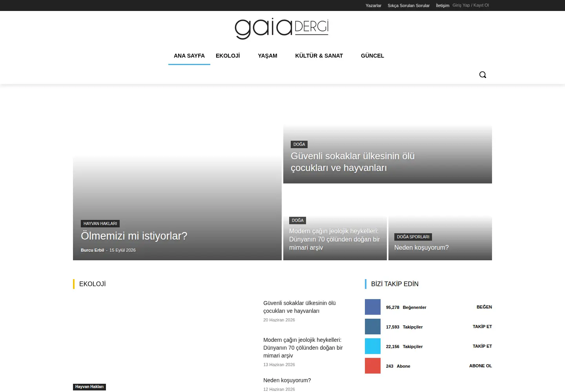Open the search magnifier icon
The height and width of the screenshot is (392, 565).
click(483, 74)
